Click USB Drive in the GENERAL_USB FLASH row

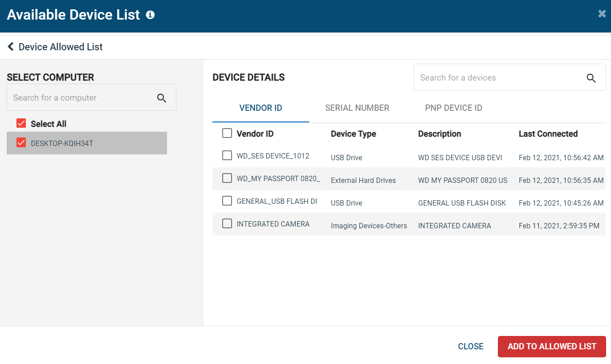tap(346, 203)
